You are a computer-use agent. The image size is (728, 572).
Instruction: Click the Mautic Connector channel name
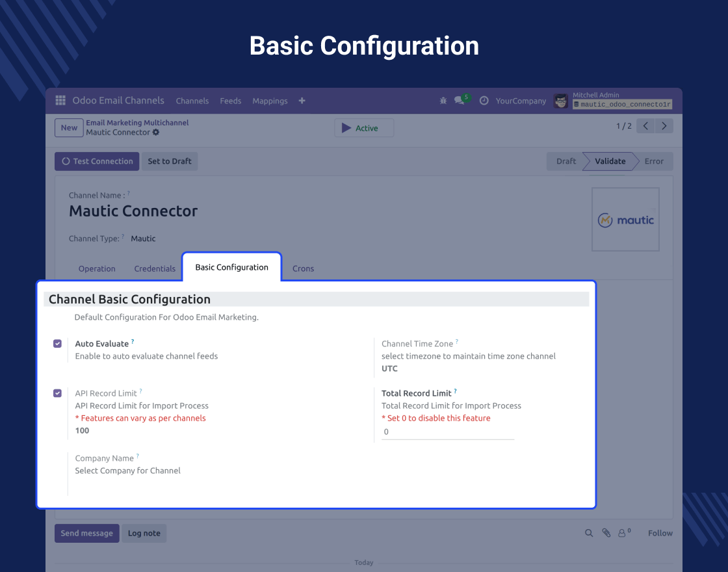click(133, 211)
